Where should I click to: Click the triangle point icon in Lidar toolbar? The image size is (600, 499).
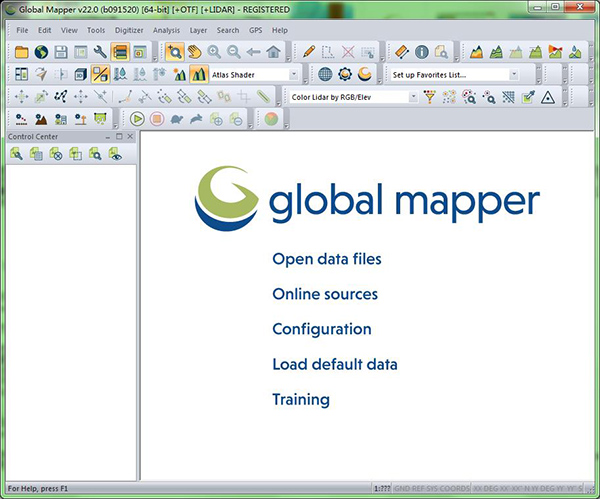click(x=548, y=98)
